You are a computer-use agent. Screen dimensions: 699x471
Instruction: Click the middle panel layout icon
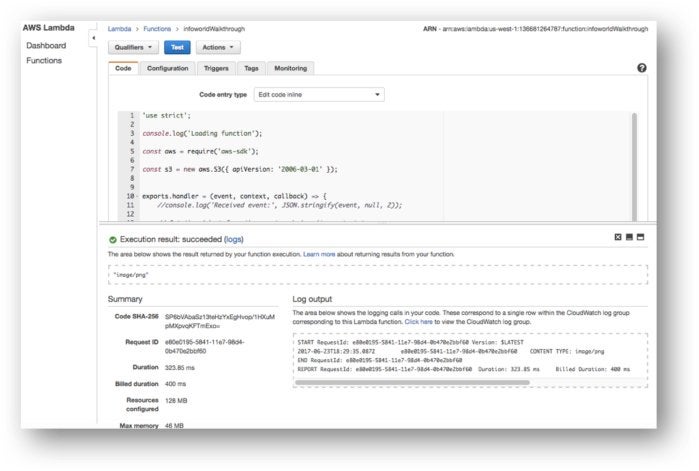tap(629, 237)
